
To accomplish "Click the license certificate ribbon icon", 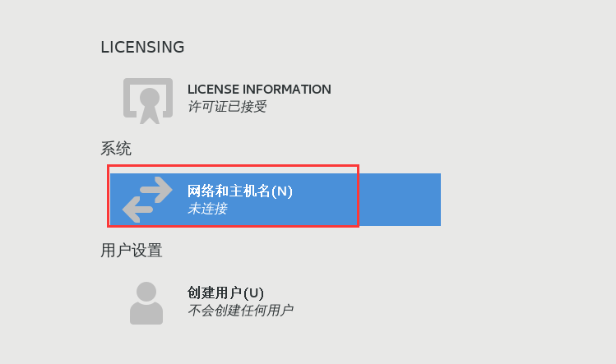I will [148, 101].
